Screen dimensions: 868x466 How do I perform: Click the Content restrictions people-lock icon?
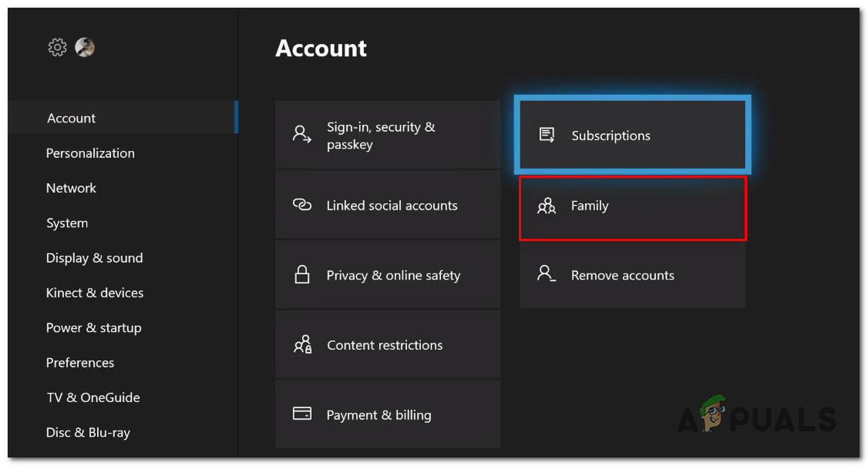pyautogui.click(x=302, y=344)
